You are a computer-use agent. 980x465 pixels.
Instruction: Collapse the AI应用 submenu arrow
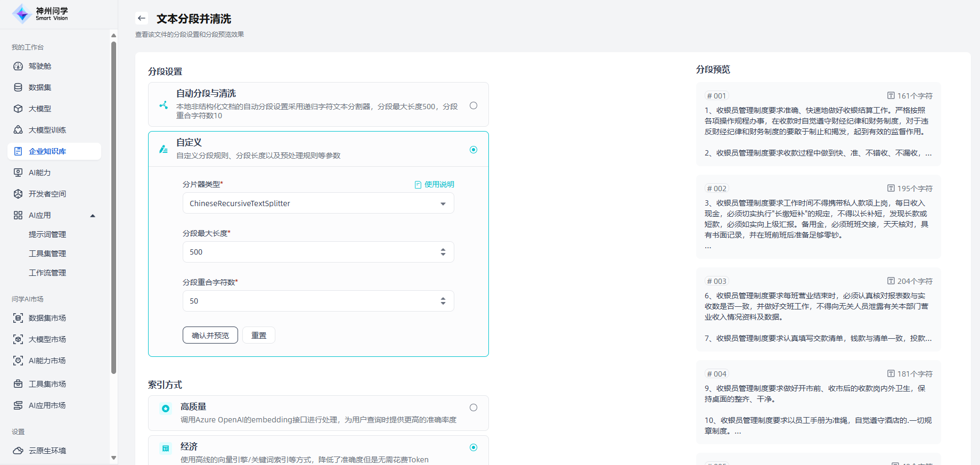[93, 216]
